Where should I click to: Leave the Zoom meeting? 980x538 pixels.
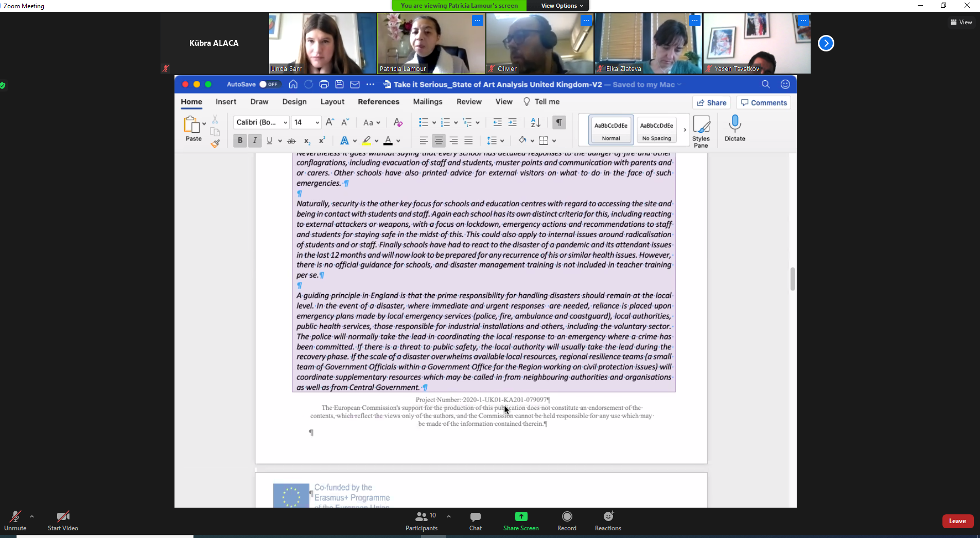tap(957, 521)
